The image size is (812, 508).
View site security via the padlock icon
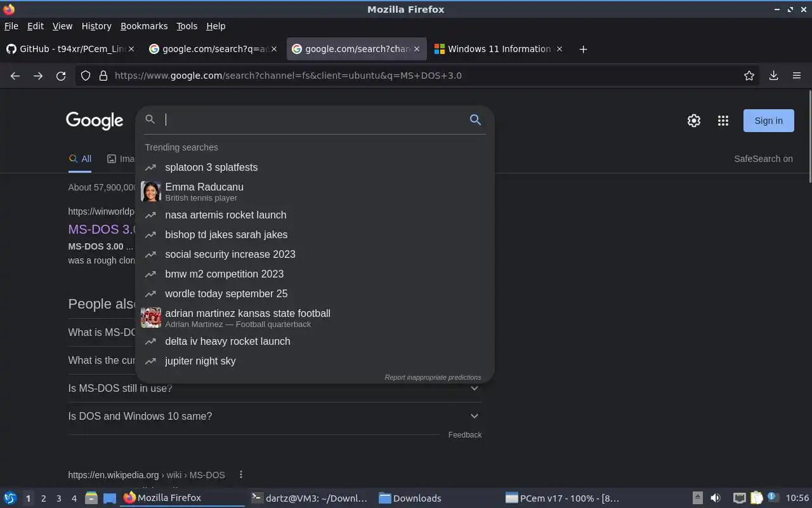click(103, 76)
